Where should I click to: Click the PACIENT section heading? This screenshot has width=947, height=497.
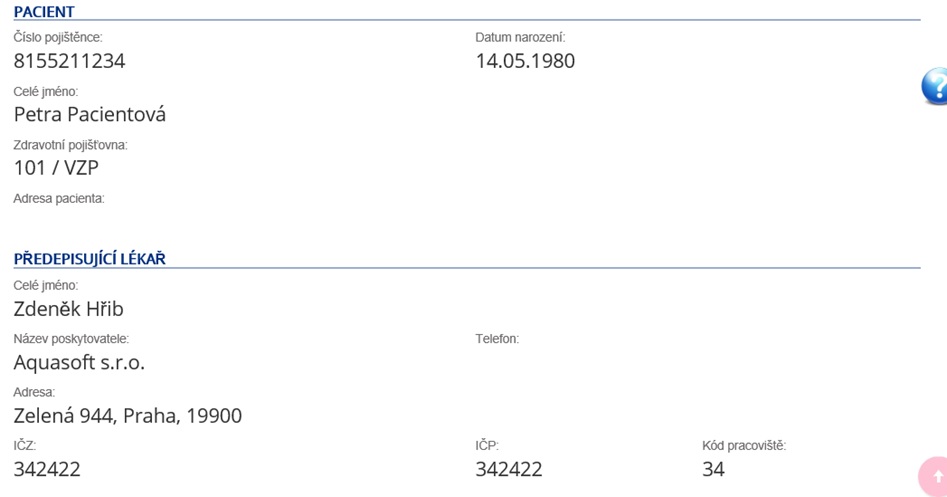pos(44,11)
